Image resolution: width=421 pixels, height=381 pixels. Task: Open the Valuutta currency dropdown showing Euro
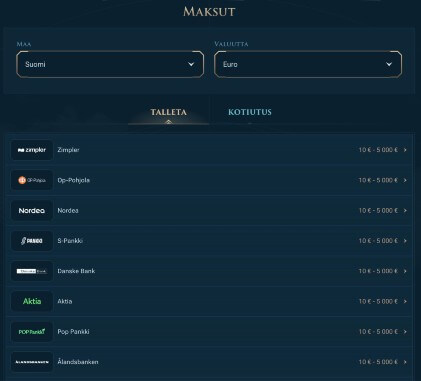tap(308, 64)
